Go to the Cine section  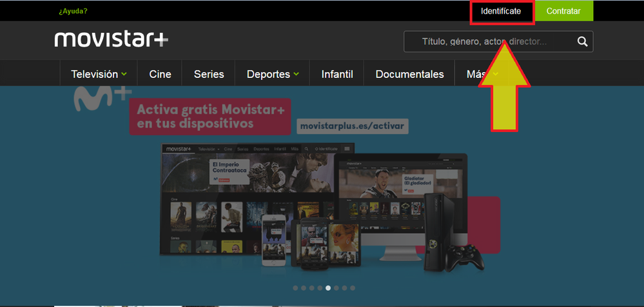160,74
